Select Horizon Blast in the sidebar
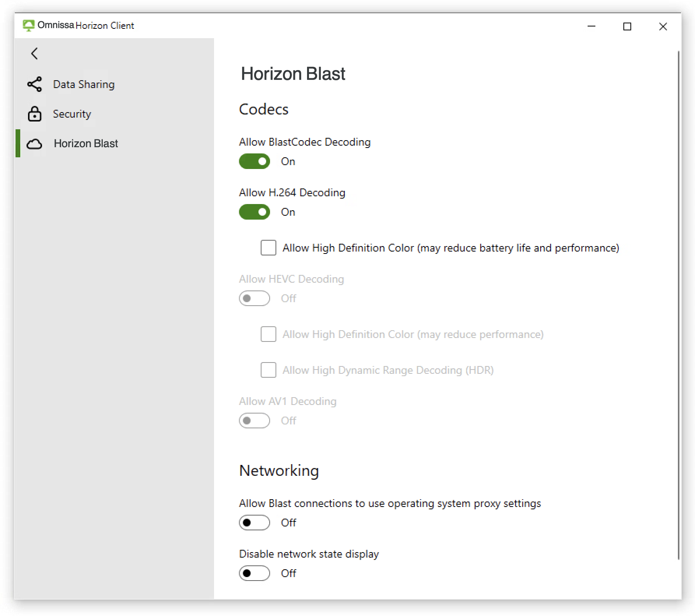The width and height of the screenshot is (695, 616). (86, 144)
